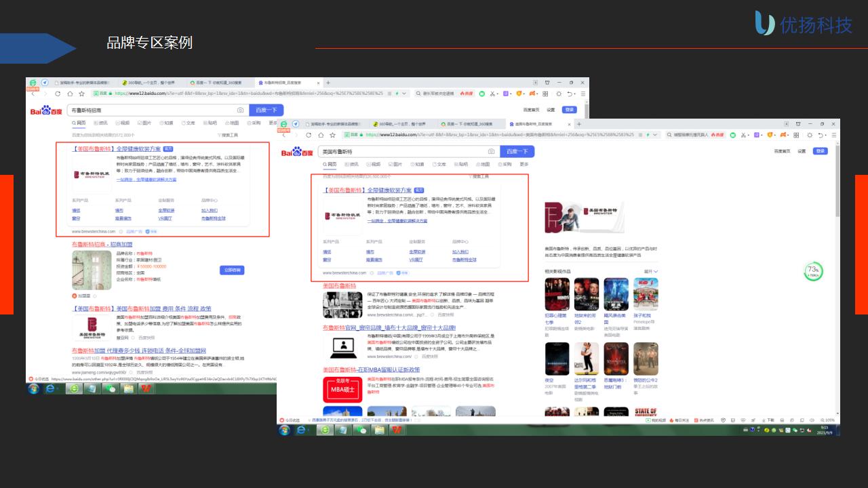Open the file explorer folder in the front window's taskbar

pyautogui.click(x=379, y=430)
